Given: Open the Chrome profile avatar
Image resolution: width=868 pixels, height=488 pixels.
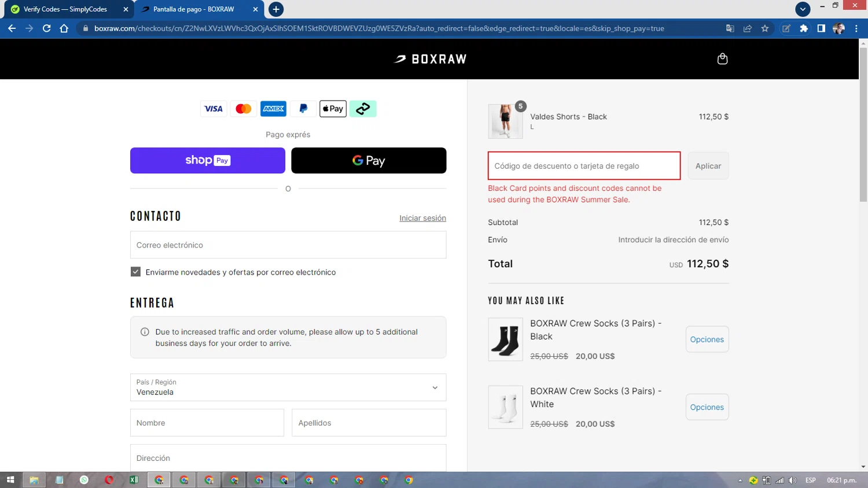Looking at the screenshot, I should 838,28.
